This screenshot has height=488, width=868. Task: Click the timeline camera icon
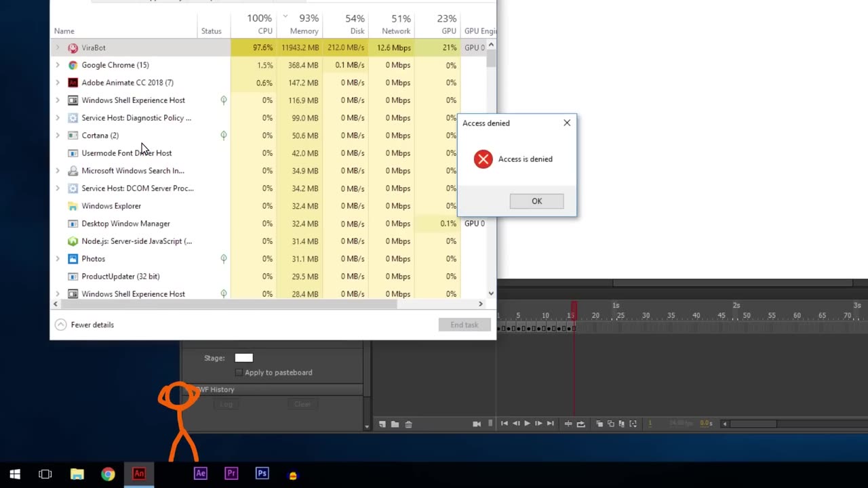pyautogui.click(x=477, y=424)
